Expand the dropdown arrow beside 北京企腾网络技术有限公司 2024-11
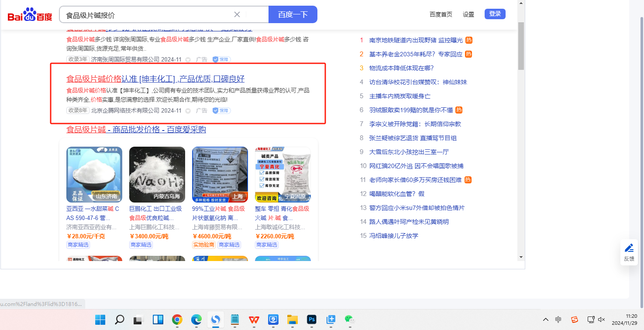Screen dimensions: 644x330 [188, 111]
